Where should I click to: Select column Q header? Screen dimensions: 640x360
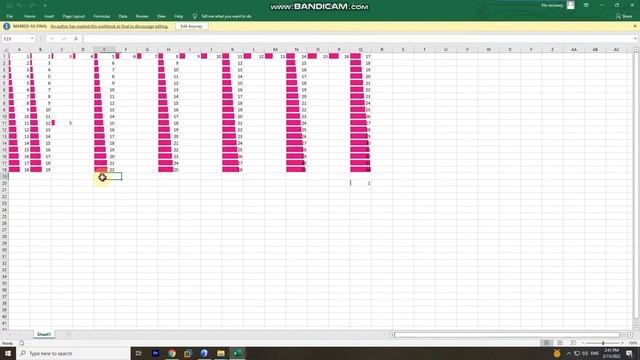[360, 49]
